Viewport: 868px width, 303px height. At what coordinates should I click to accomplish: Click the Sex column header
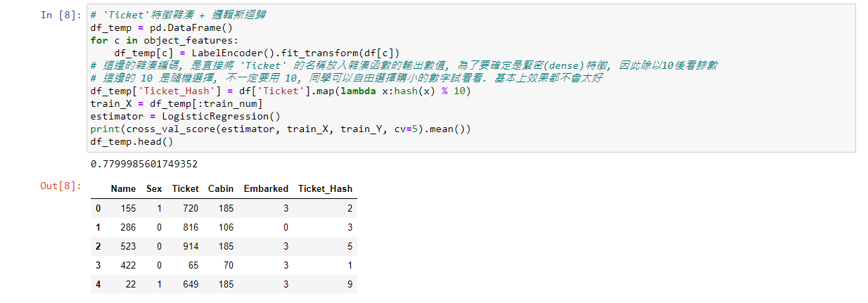154,188
